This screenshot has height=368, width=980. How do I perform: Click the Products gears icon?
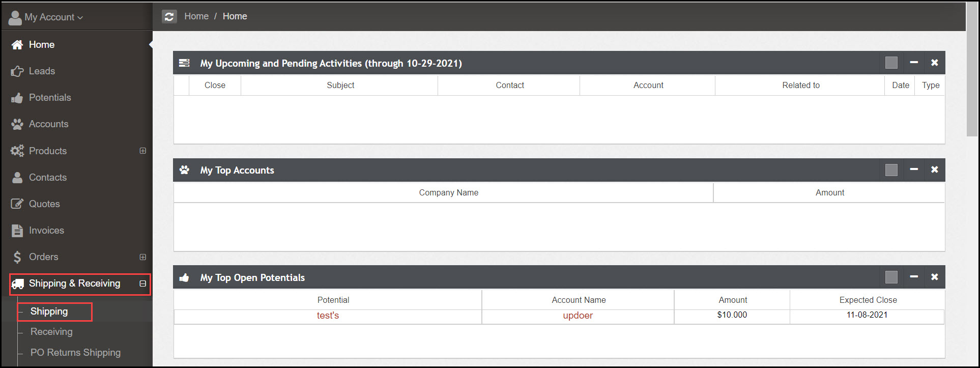[x=17, y=151]
